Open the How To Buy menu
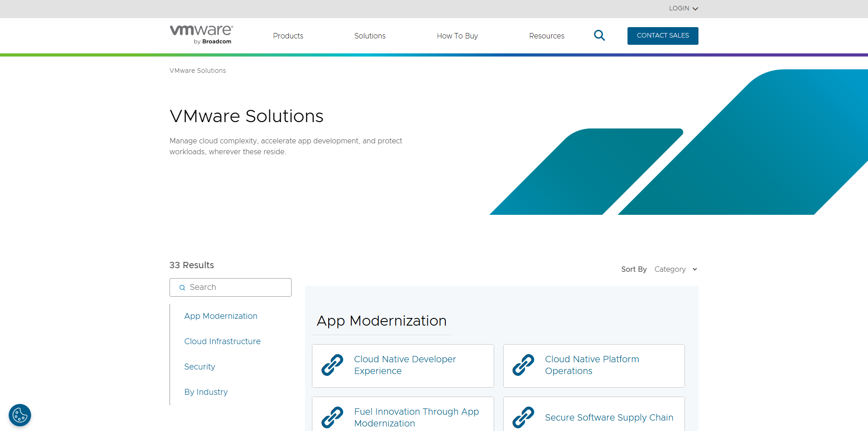 [x=457, y=36]
